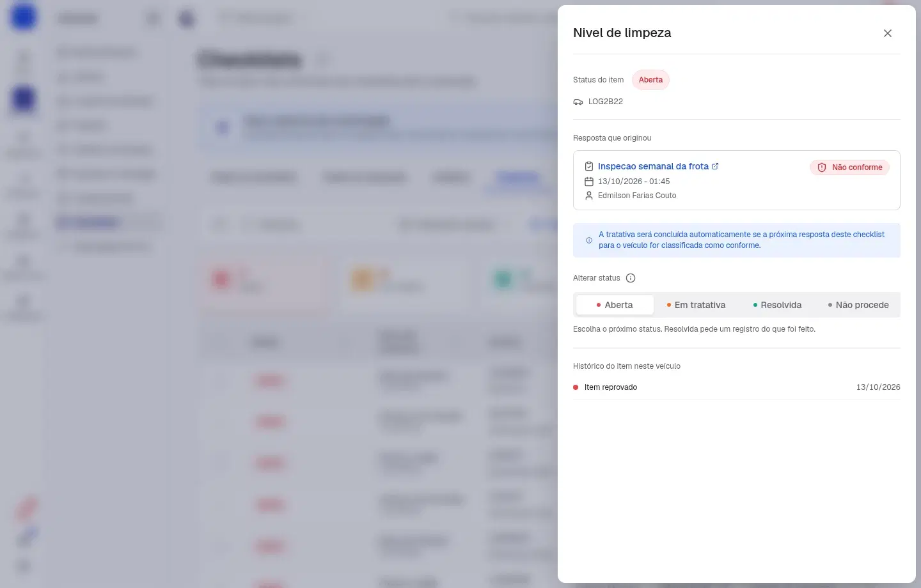Select the Aberta status option

tap(615, 305)
